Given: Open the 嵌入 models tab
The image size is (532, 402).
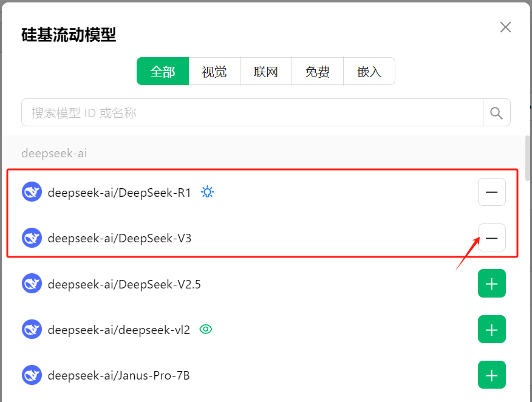Looking at the screenshot, I should 369,71.
